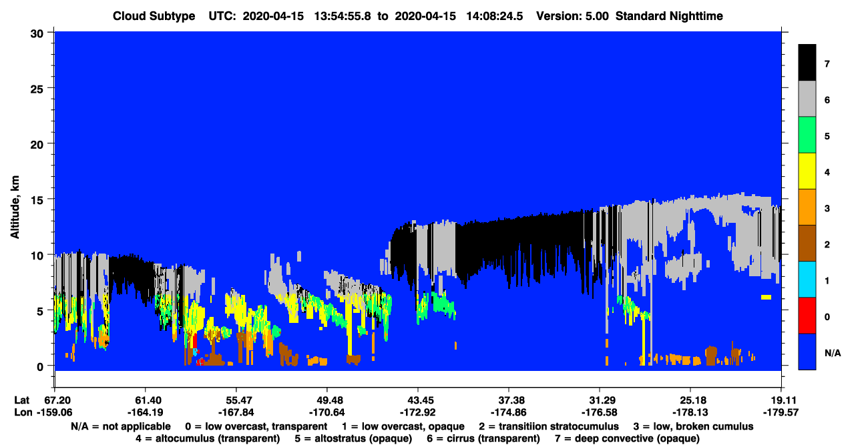Viewport: 868px width, 445px height.
Task: Click '0 = low overcast, transparent' text
Action: (x=256, y=426)
